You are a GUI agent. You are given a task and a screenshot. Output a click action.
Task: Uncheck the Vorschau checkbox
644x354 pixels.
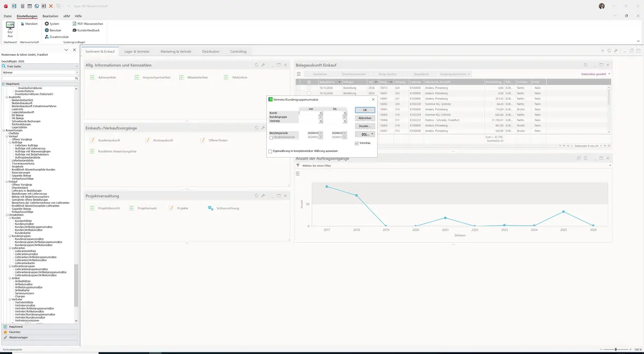[357, 143]
